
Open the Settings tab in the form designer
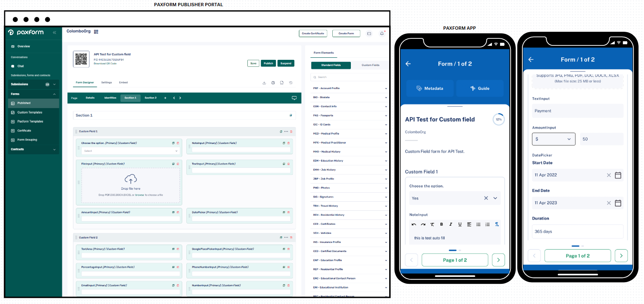click(106, 82)
